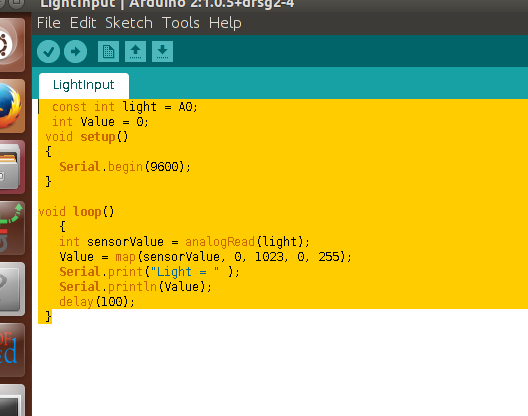528x416 pixels.
Task: Click the 'void loop()' line
Action: (76, 212)
